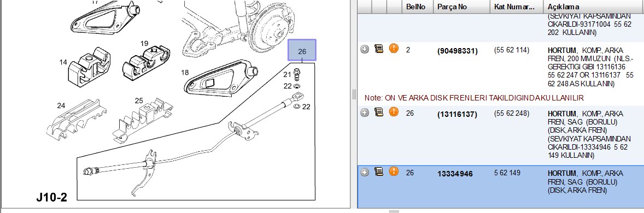
Task: Open the document note icon for part 90498331
Action: coord(379,49)
